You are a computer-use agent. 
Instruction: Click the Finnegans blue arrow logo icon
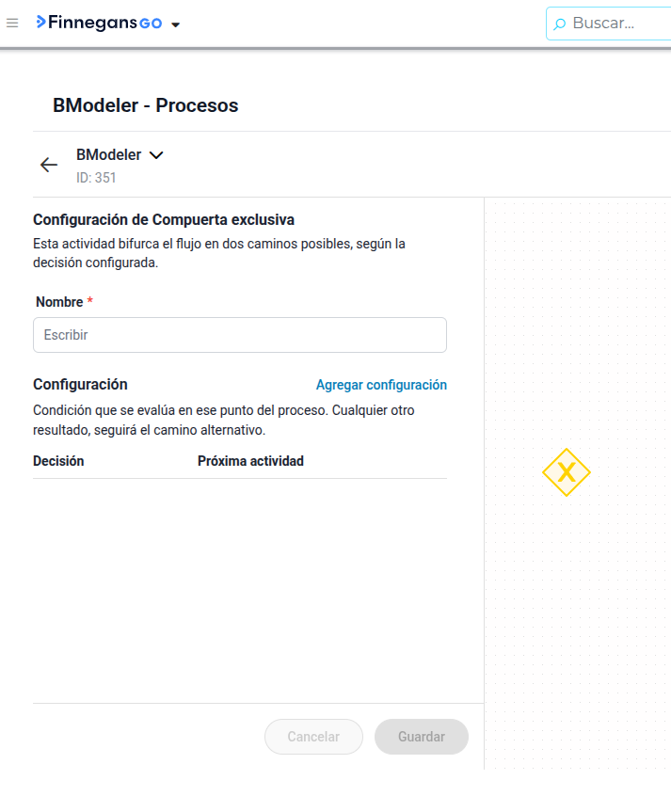pyautogui.click(x=40, y=22)
